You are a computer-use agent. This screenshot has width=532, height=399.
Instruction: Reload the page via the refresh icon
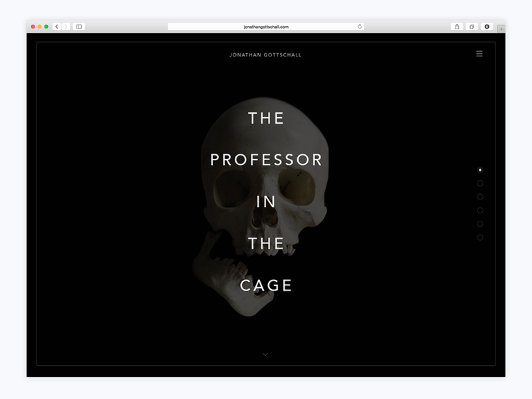point(360,27)
